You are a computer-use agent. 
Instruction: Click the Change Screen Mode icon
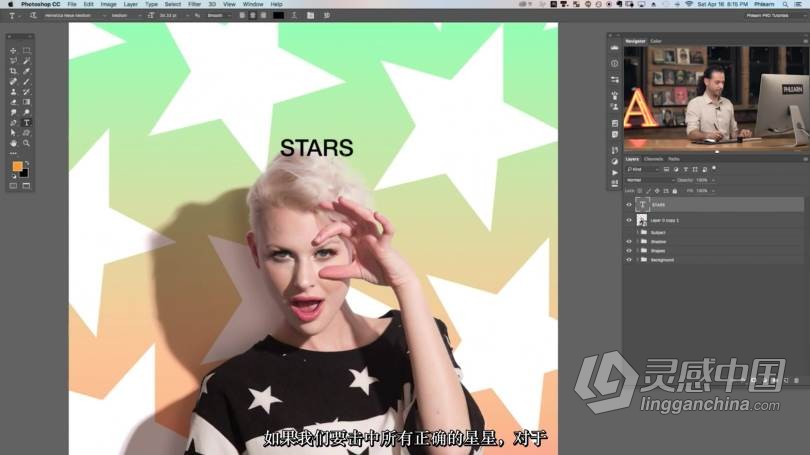pos(26,186)
